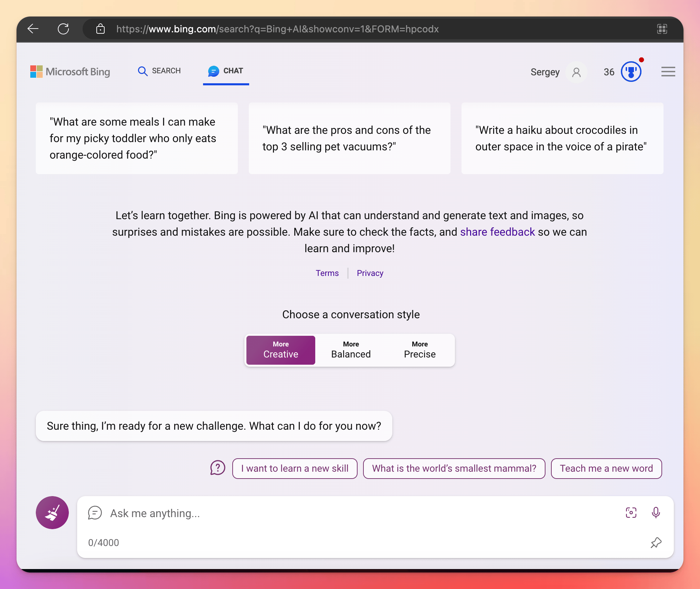Open visual search camera icon
Image resolution: width=700 pixels, height=589 pixels.
tap(631, 513)
